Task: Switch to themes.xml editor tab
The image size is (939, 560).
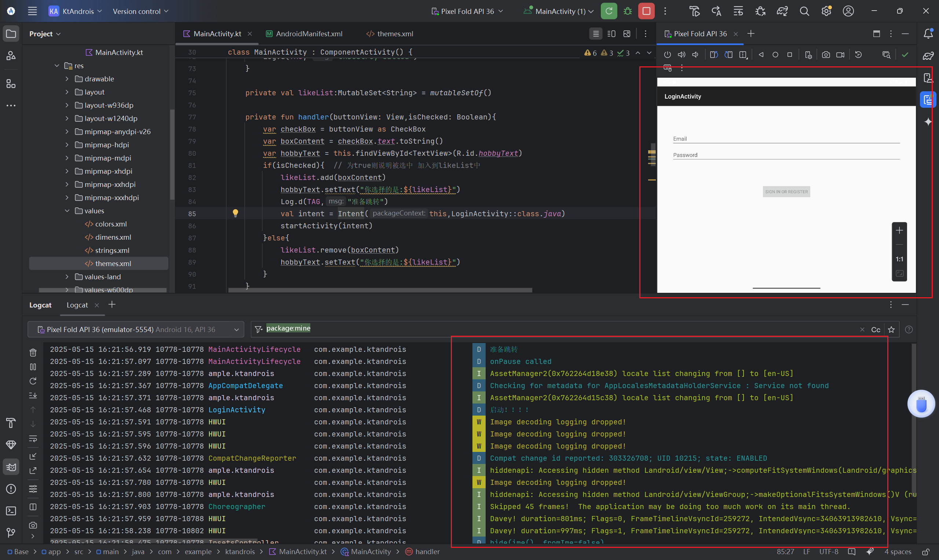Action: 390,34
